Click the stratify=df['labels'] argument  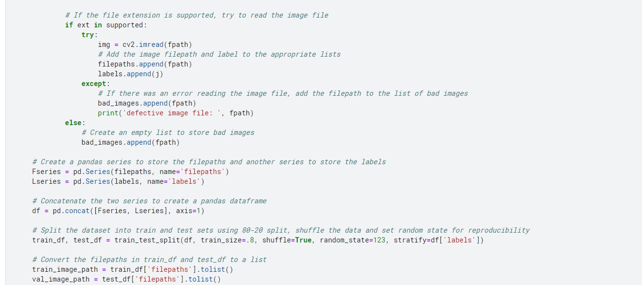pyautogui.click(x=438, y=240)
